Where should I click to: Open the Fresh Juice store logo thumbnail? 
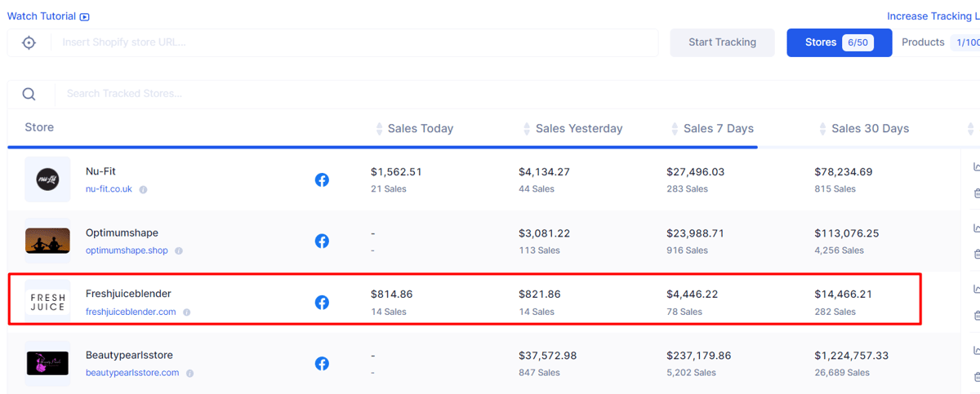(x=47, y=302)
